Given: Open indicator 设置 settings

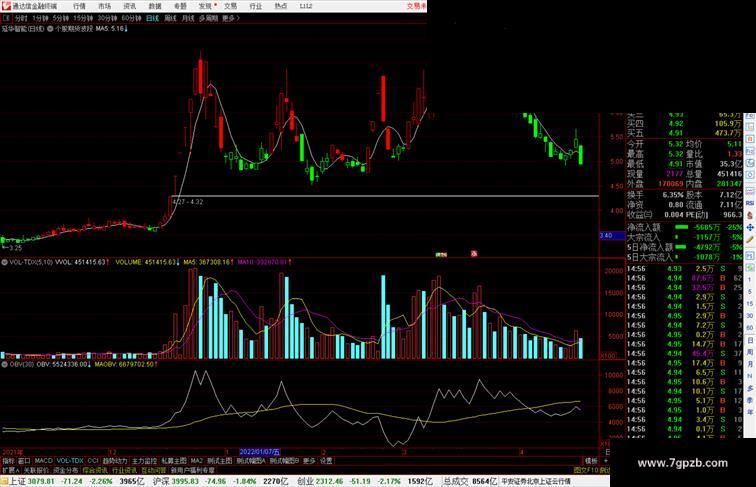Looking at the screenshot, I should tap(326, 461).
